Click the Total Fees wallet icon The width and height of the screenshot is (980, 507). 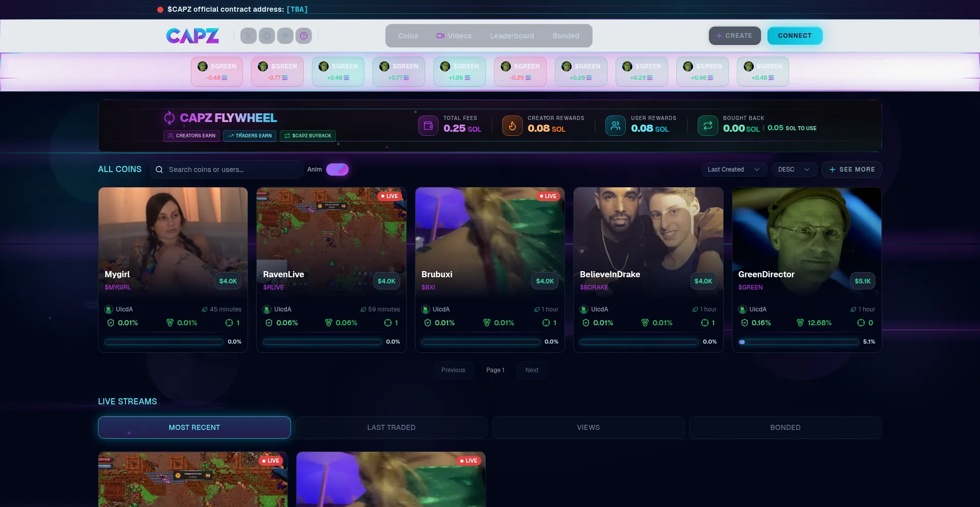(428, 126)
